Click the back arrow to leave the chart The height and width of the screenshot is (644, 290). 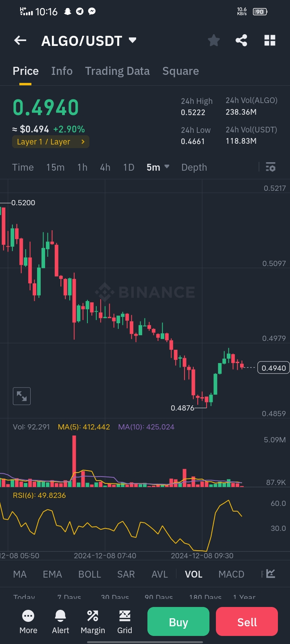point(20,40)
